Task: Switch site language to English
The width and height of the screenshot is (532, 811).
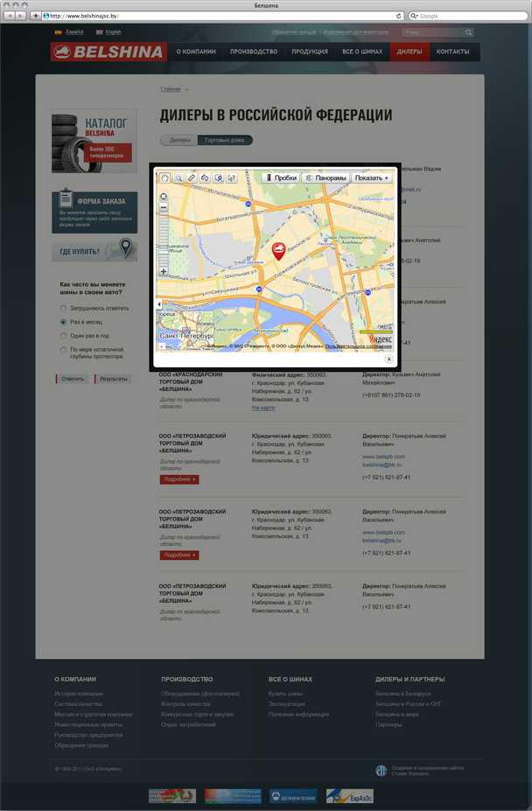Action: [x=114, y=32]
